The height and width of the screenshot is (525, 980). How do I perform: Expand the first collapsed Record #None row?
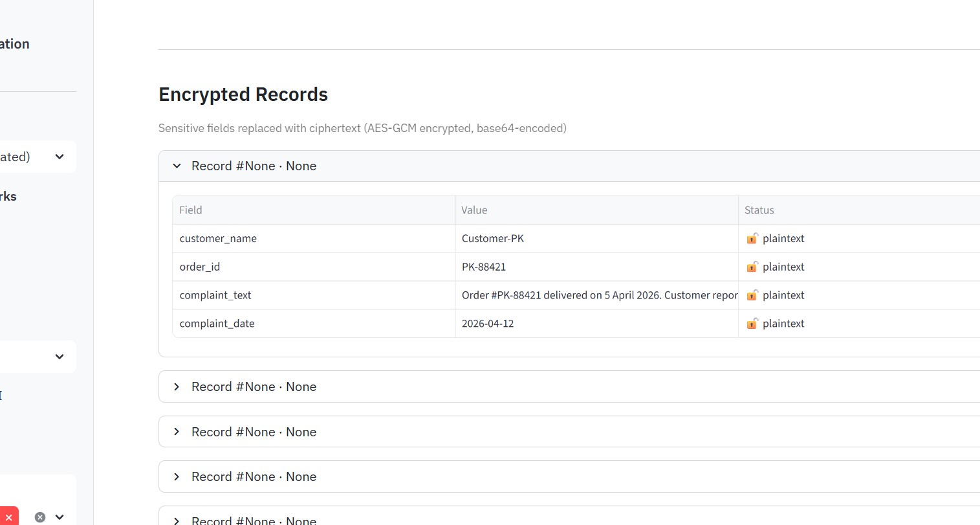(569, 386)
